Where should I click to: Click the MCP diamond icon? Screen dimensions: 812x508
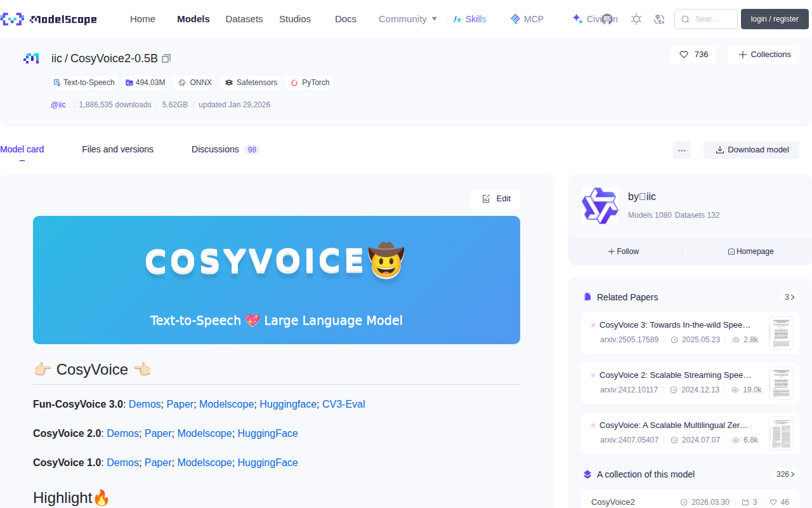515,19
